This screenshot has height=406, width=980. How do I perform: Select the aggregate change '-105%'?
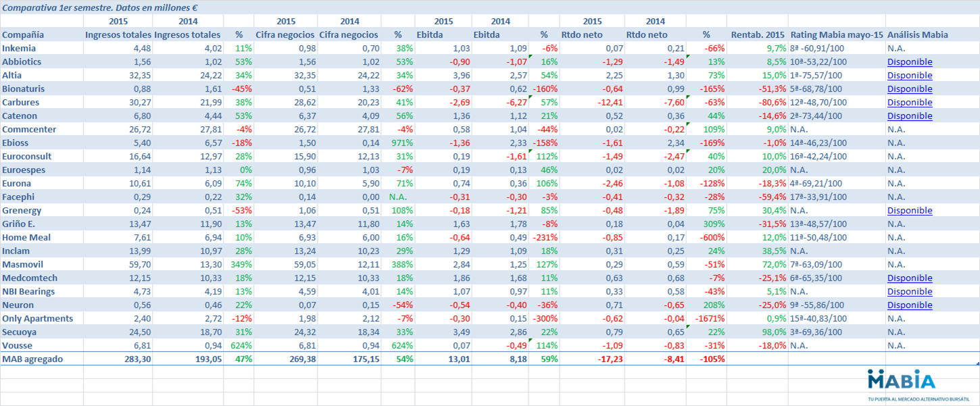[x=712, y=359]
